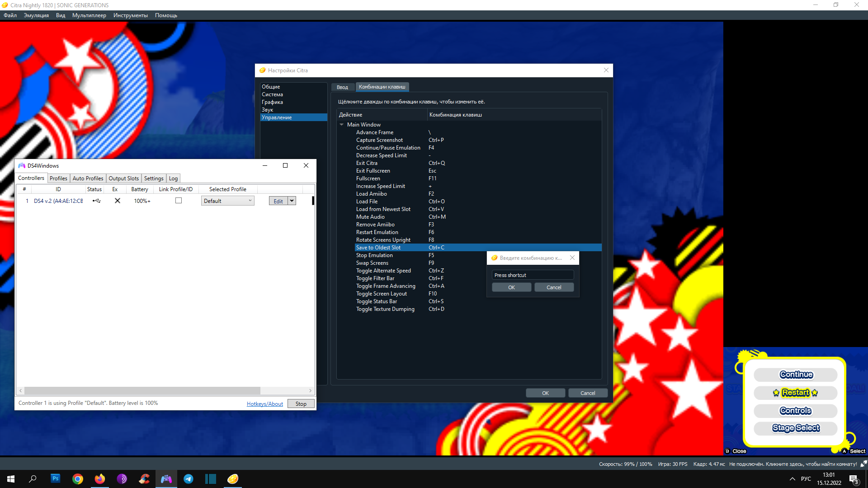Open DS4Windows Log tab

173,178
